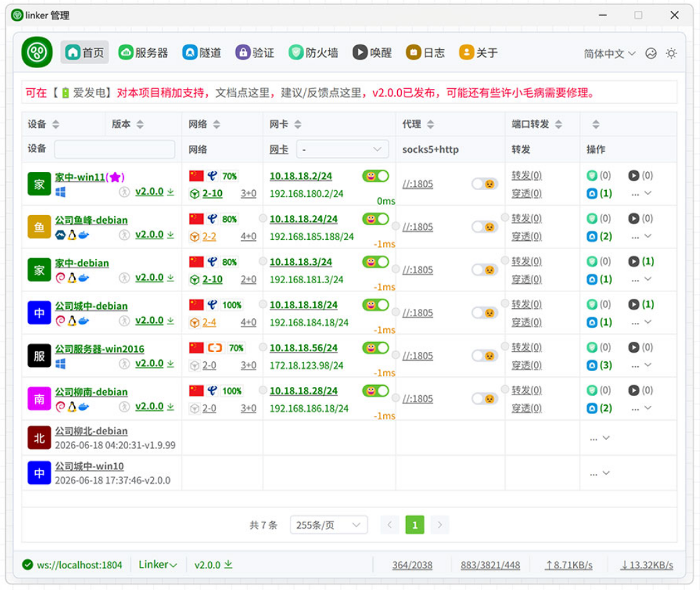Click //:1805 proxy link in 公司柳南-debian row
The image size is (700, 590).
coord(418,399)
